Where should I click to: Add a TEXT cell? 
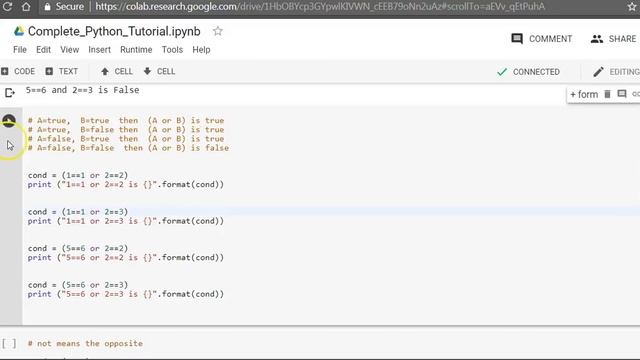[x=62, y=71]
